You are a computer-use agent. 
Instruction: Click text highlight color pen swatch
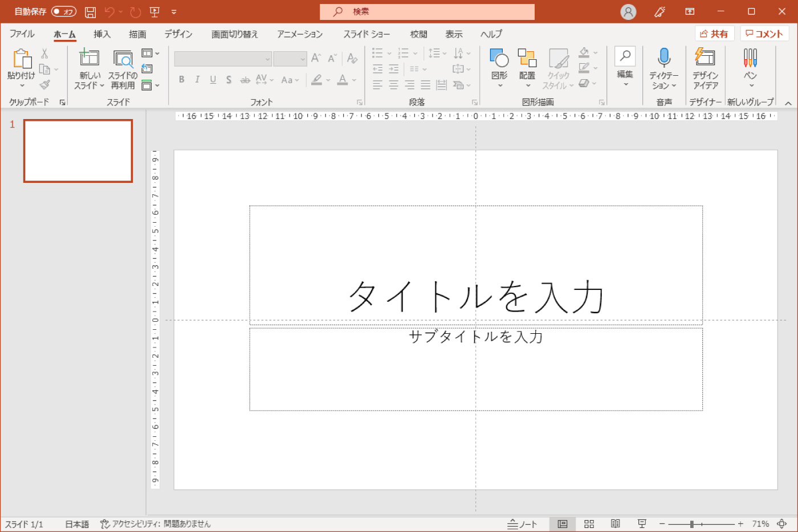pos(317,80)
